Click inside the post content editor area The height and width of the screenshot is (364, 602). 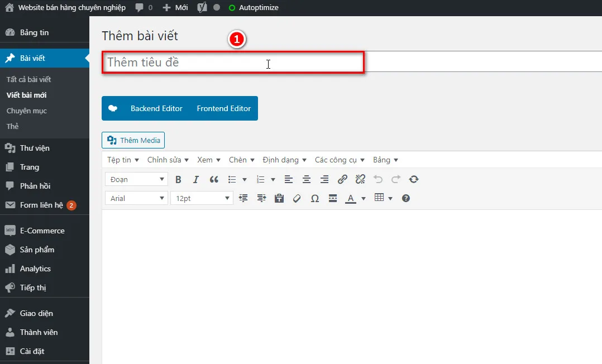tap(352, 286)
